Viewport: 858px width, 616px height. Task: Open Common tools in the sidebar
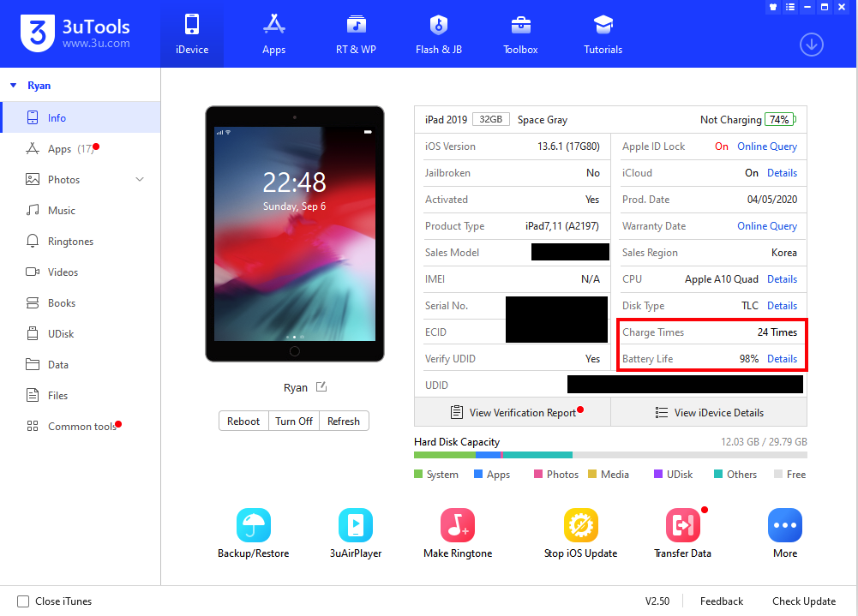81,426
